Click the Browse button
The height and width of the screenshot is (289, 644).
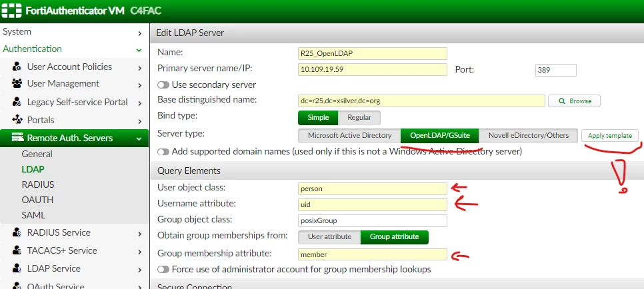point(574,101)
